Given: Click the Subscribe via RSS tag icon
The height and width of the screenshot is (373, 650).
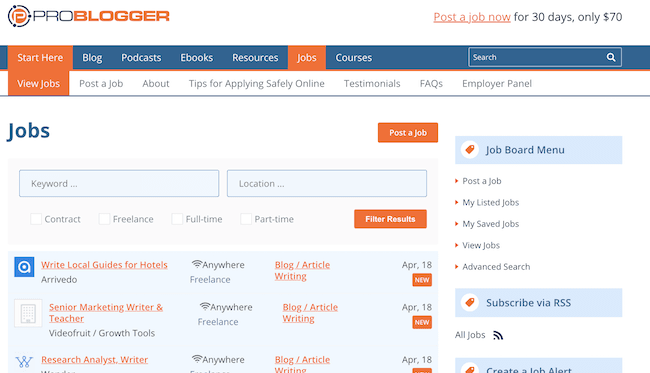Looking at the screenshot, I should coord(470,302).
